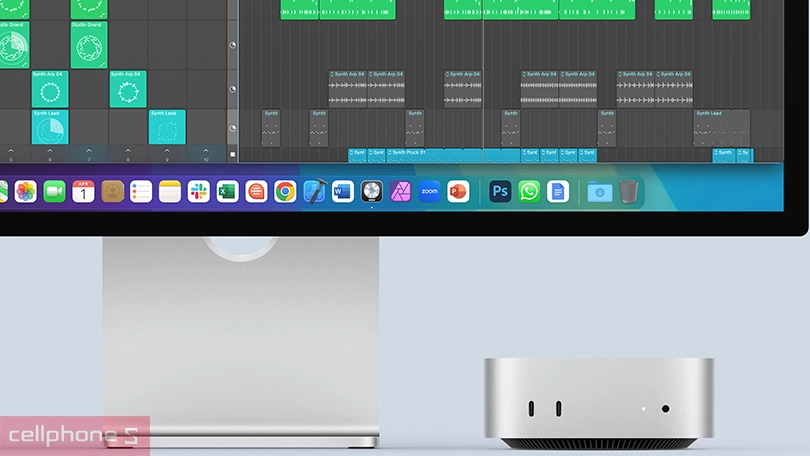Image resolution: width=810 pixels, height=456 pixels.
Task: Open Logic Pro from the Dock
Action: [x=371, y=192]
